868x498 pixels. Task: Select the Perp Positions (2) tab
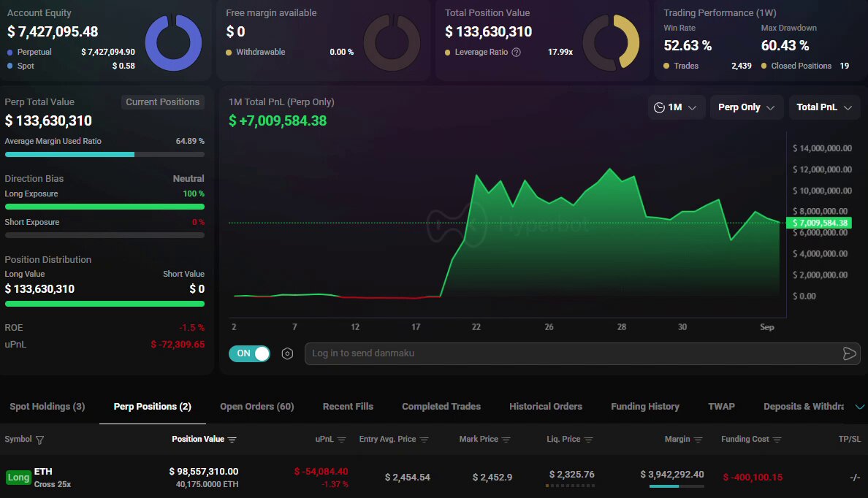[152, 407]
